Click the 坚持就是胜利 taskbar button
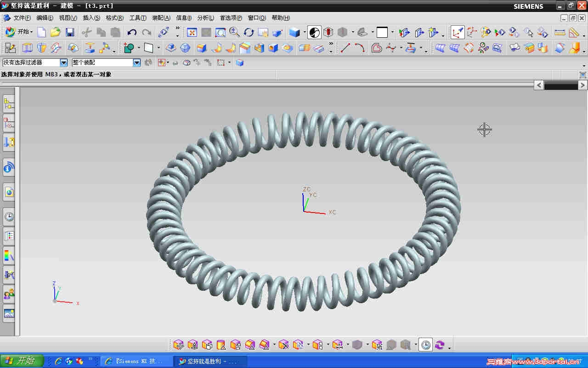Screen dimensions: 588x368 tap(210, 362)
